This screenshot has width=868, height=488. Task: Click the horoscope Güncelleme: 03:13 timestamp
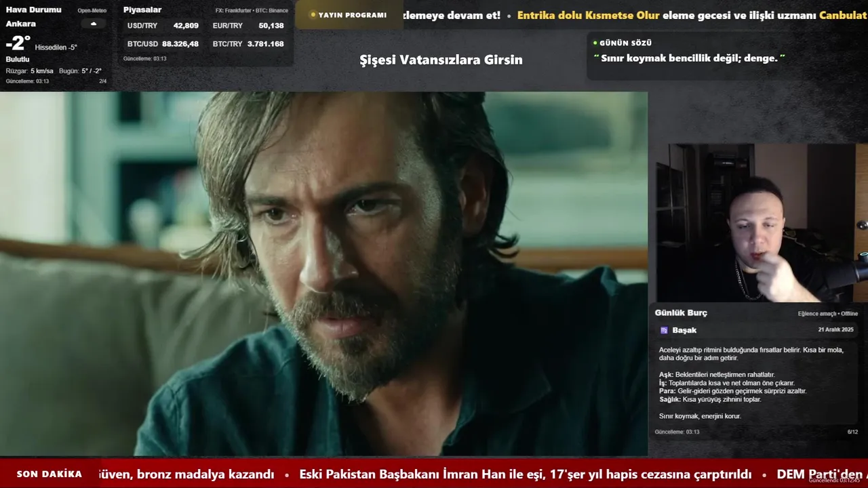point(677,432)
